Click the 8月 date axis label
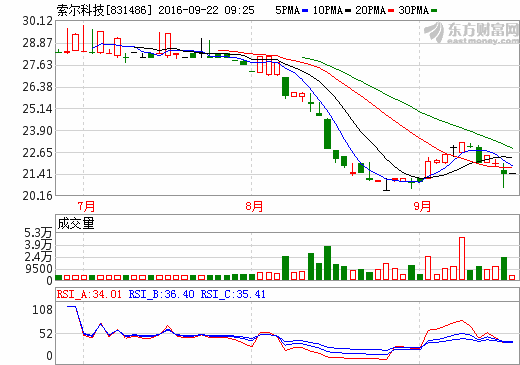 pyautogui.click(x=254, y=206)
